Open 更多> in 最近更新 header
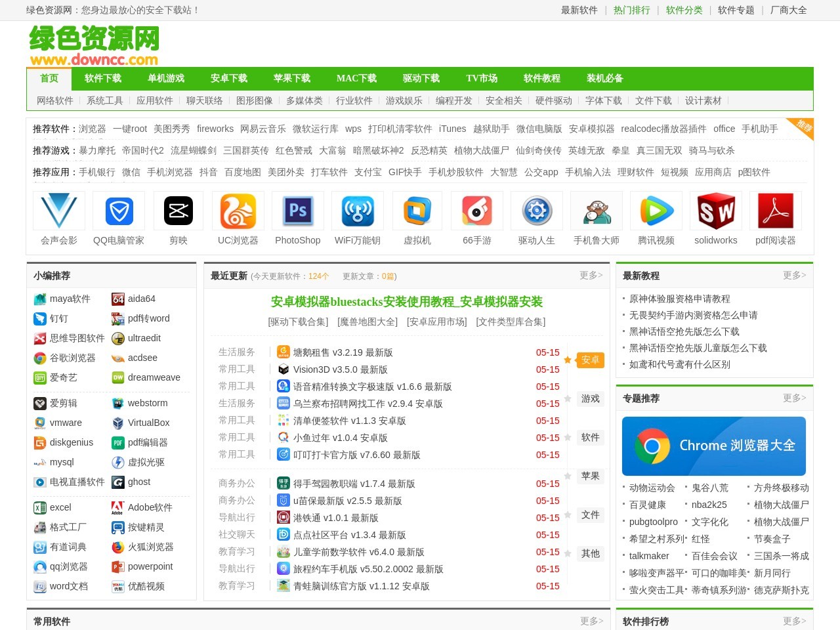Image resolution: width=840 pixels, height=630 pixels. coord(591,275)
